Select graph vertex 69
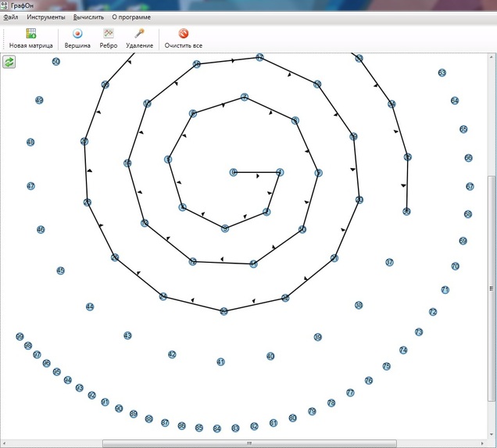Screen dimensions: 497x448 463,241
